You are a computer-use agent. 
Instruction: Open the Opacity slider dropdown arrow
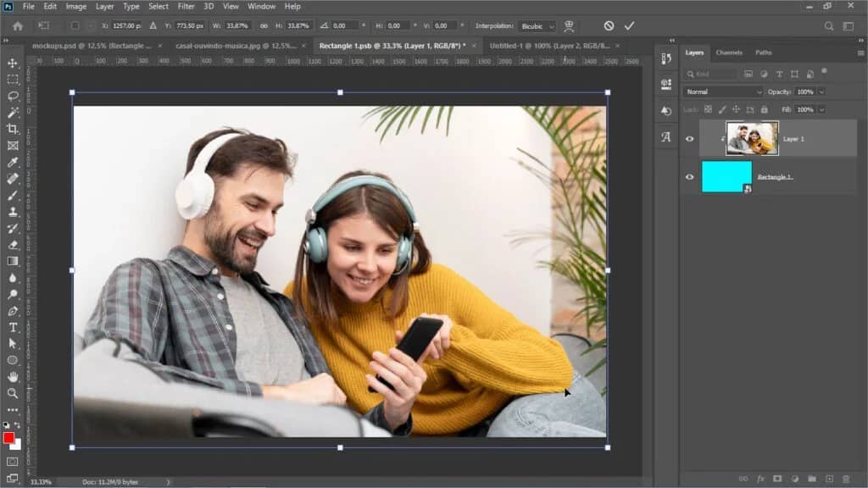(821, 91)
